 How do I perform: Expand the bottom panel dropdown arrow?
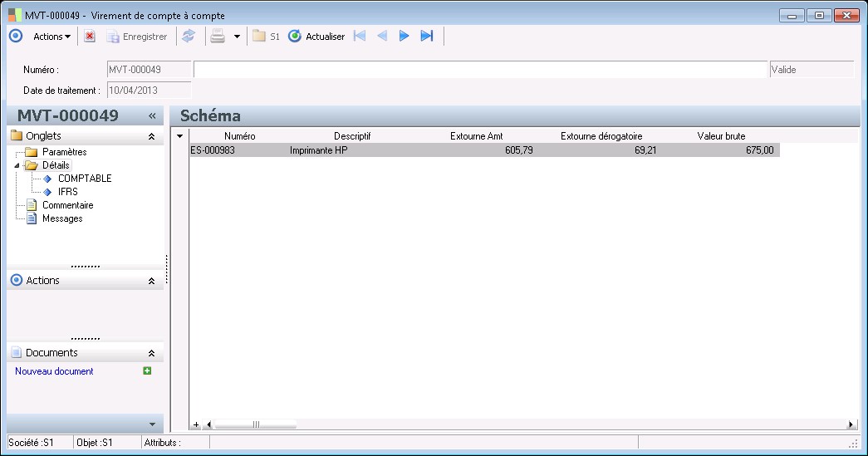152,424
